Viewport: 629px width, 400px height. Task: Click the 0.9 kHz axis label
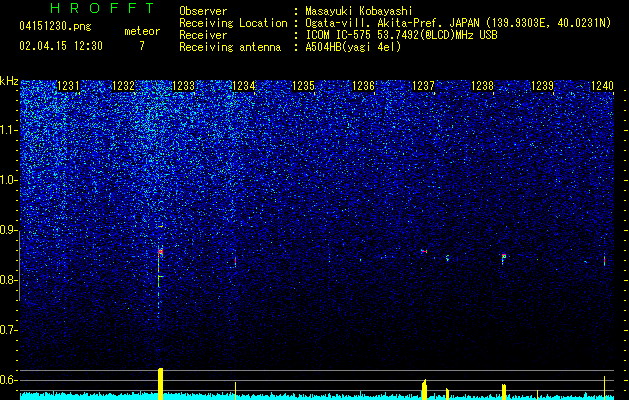tap(8, 230)
